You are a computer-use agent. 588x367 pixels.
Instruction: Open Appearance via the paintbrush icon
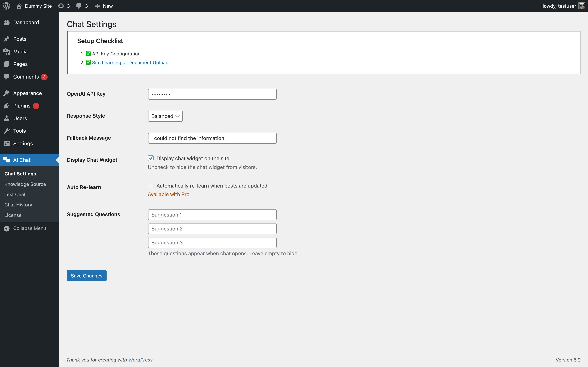point(7,93)
